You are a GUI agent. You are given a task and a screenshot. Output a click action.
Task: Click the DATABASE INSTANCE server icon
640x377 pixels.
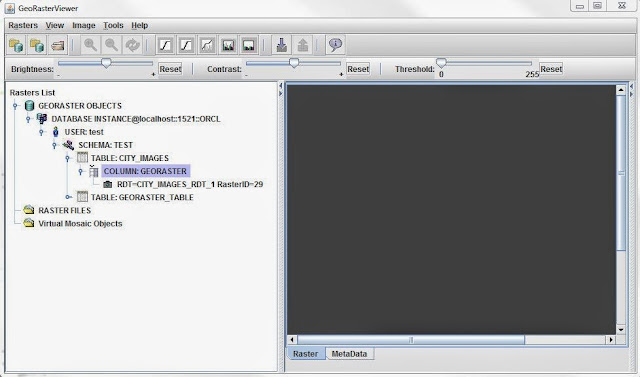coord(42,119)
